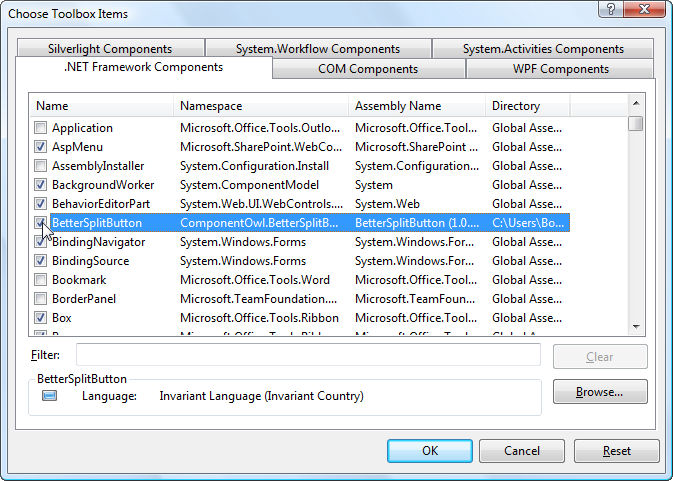Confirm with the OK button

429,451
